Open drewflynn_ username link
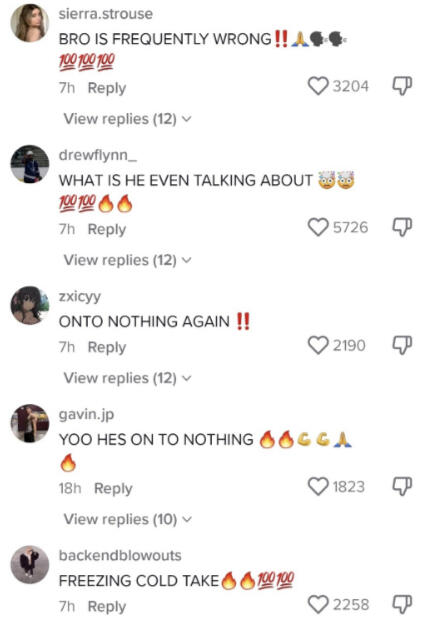421x625 pixels. [x=98, y=155]
